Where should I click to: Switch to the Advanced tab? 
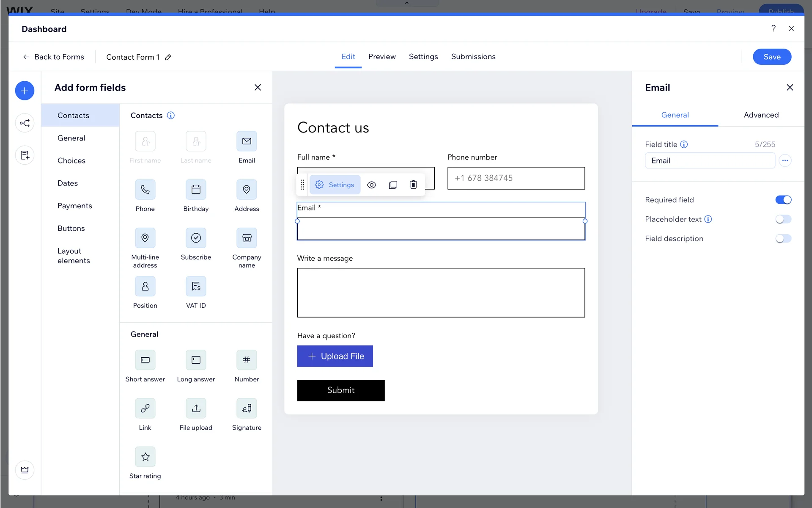coord(761,115)
